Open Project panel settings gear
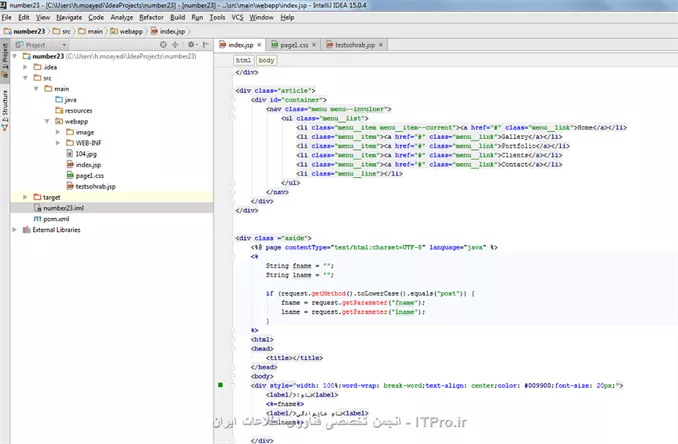 192,45
